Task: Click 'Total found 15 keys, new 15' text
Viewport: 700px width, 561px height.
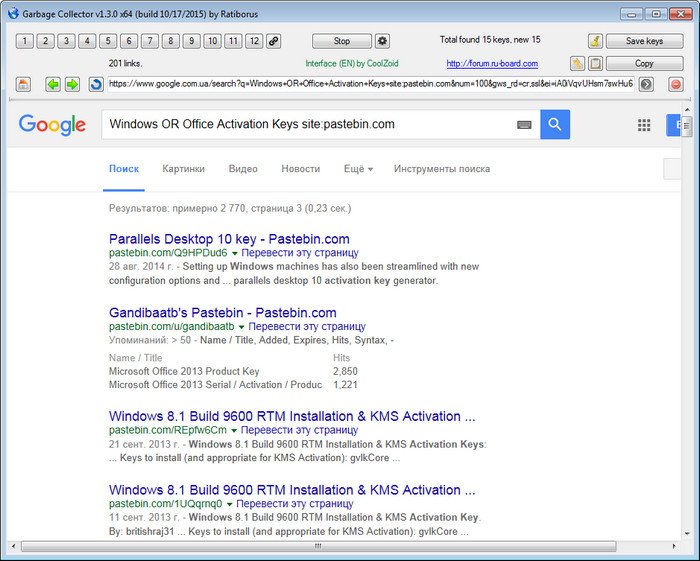Action: pyautogui.click(x=490, y=40)
